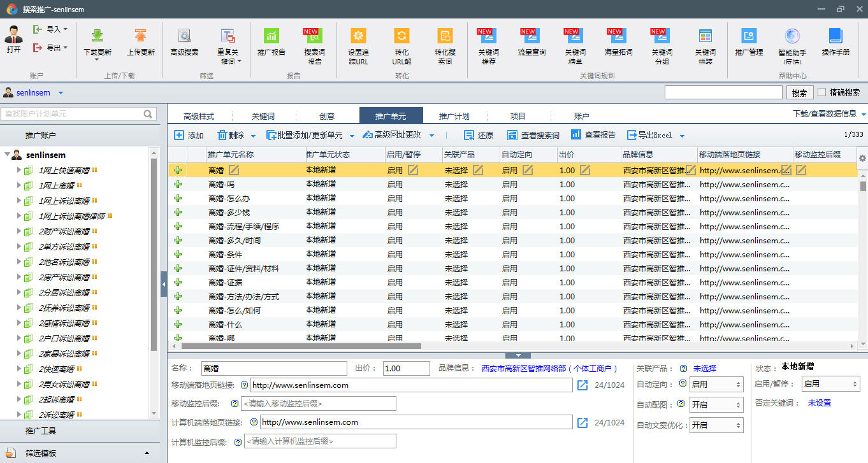Open the 操作手册 manual icon

[835, 36]
